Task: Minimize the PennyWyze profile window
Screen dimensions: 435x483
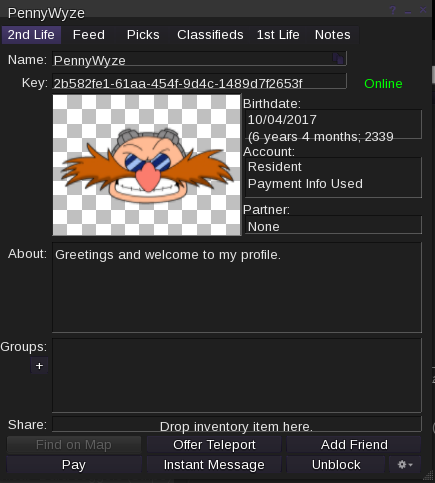Action: coord(408,11)
